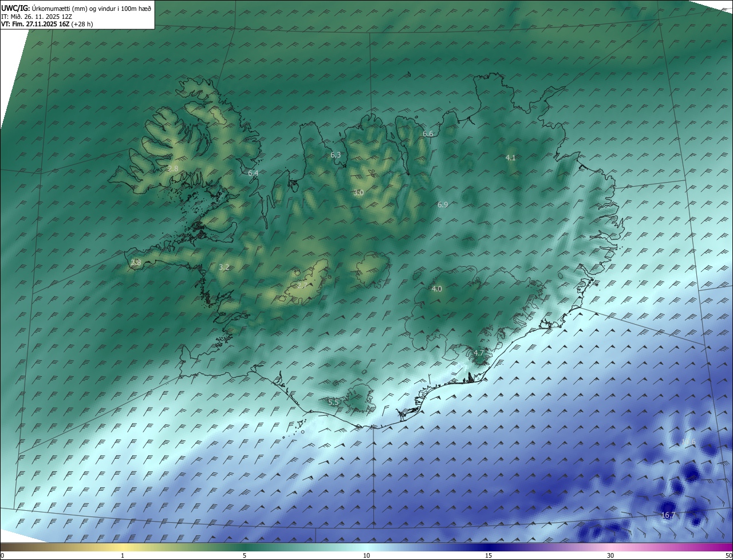Click the 6.6 value label on the map
Viewport: 733px width, 560px height.
(428, 133)
